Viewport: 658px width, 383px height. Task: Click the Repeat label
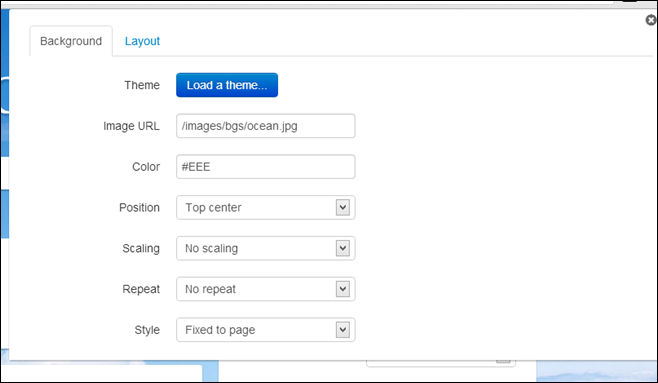(x=141, y=289)
